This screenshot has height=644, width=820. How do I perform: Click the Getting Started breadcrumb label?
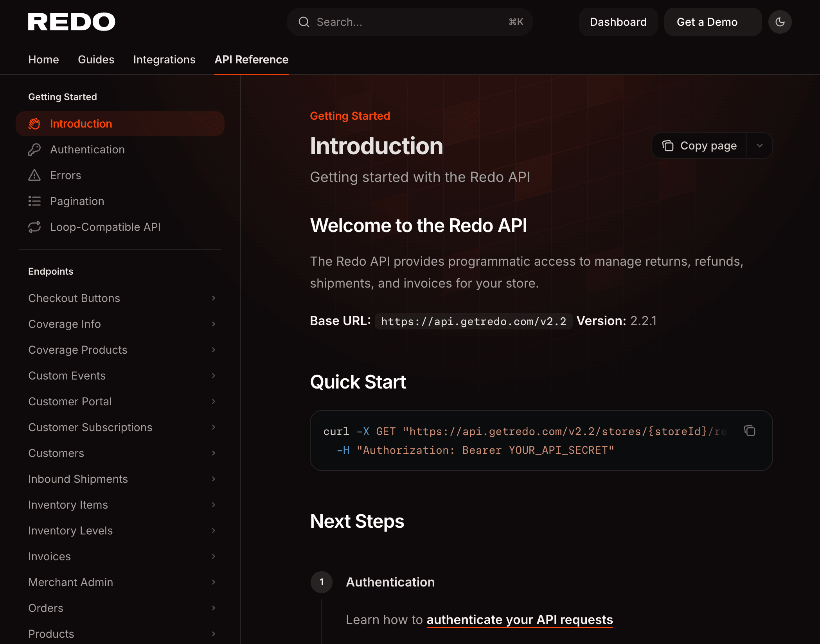pyautogui.click(x=350, y=116)
